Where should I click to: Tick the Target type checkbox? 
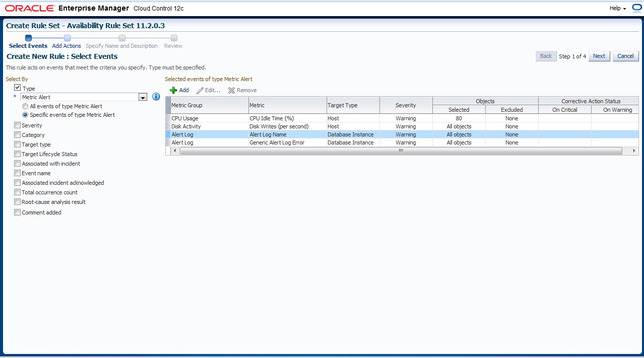click(x=18, y=145)
